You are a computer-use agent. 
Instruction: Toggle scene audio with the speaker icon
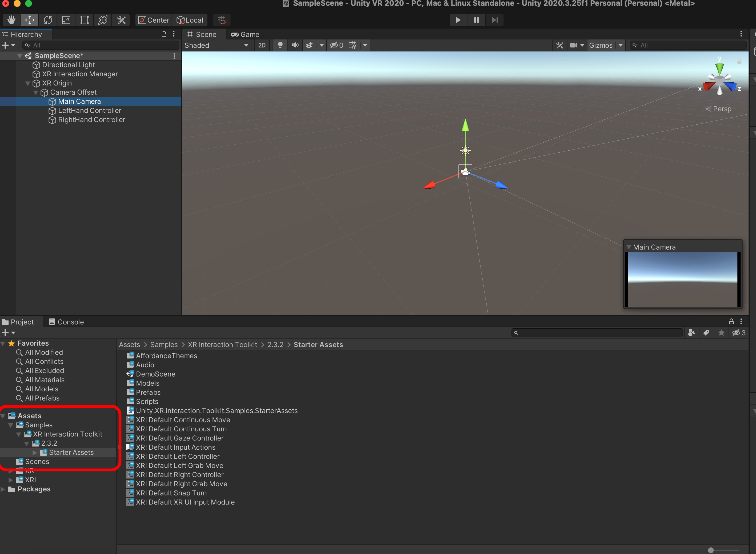[x=295, y=45]
